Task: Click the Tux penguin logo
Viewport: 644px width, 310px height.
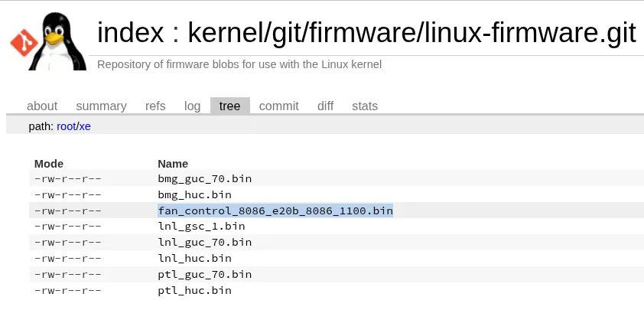Action: click(57, 41)
